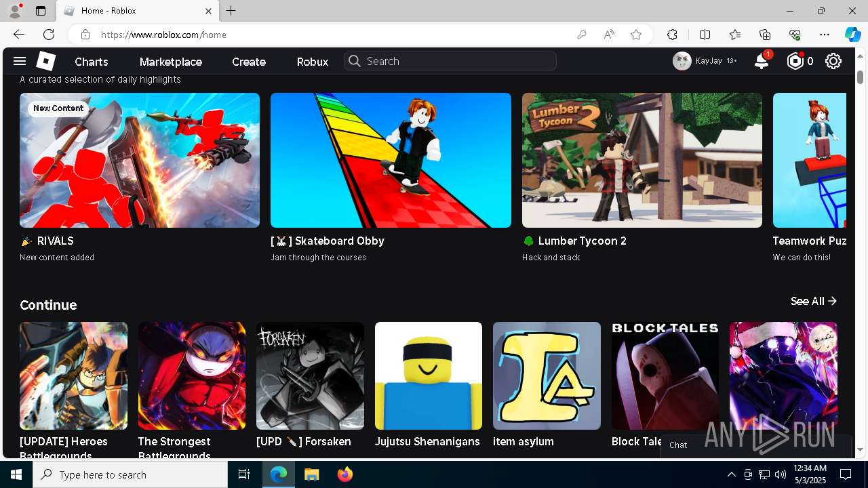
Task: Toggle split screen view icon
Action: 705,35
